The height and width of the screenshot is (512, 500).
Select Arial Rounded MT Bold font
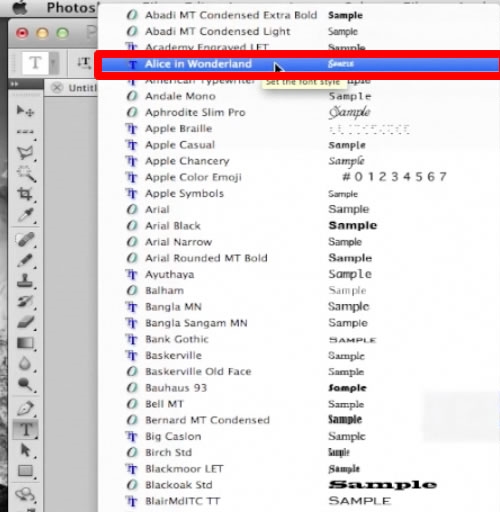pyautogui.click(x=206, y=258)
